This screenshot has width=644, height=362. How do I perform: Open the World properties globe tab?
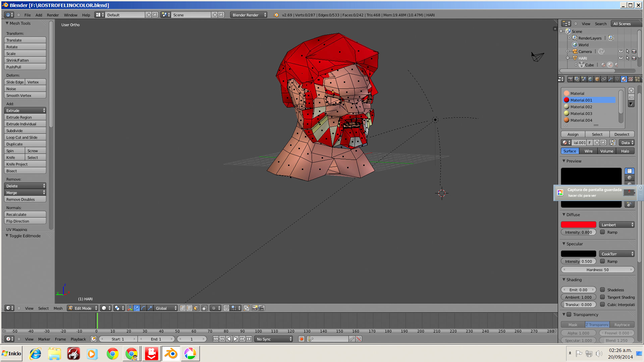590,79
